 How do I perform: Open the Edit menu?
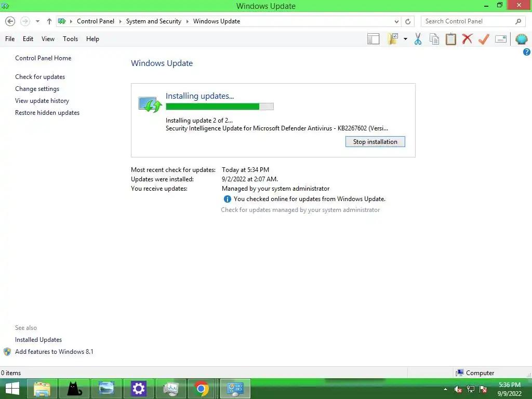click(28, 39)
